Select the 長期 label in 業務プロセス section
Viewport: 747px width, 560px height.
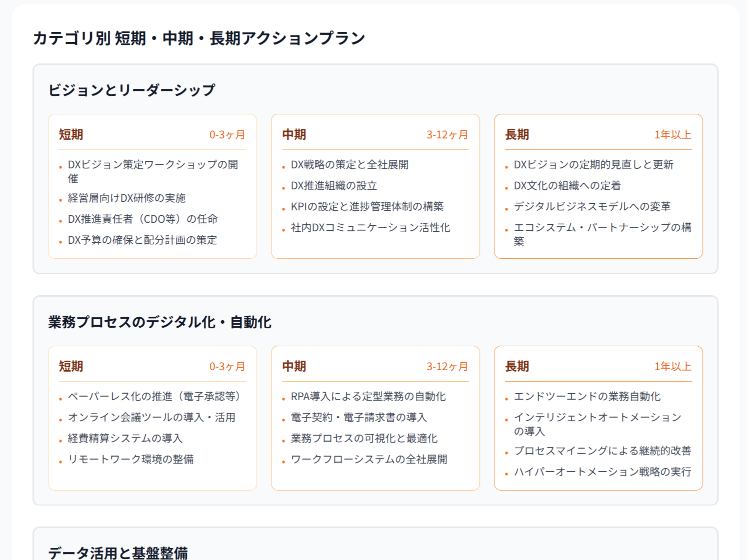click(517, 366)
